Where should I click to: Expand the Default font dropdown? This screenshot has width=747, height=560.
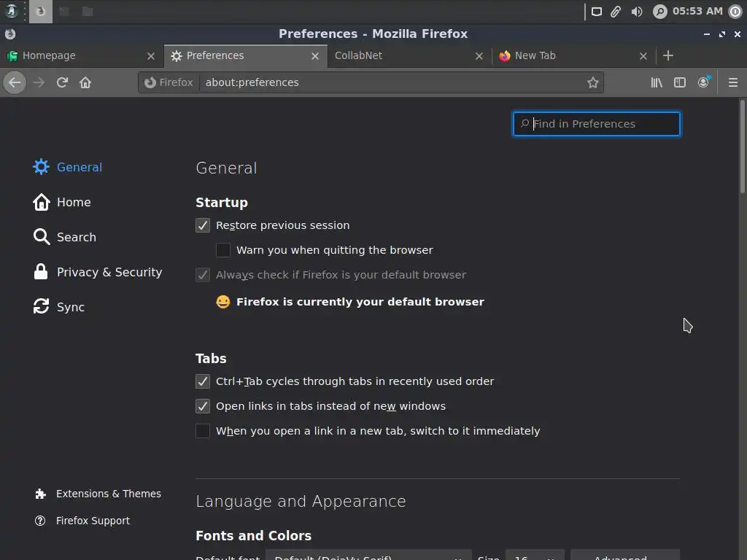[x=368, y=557]
